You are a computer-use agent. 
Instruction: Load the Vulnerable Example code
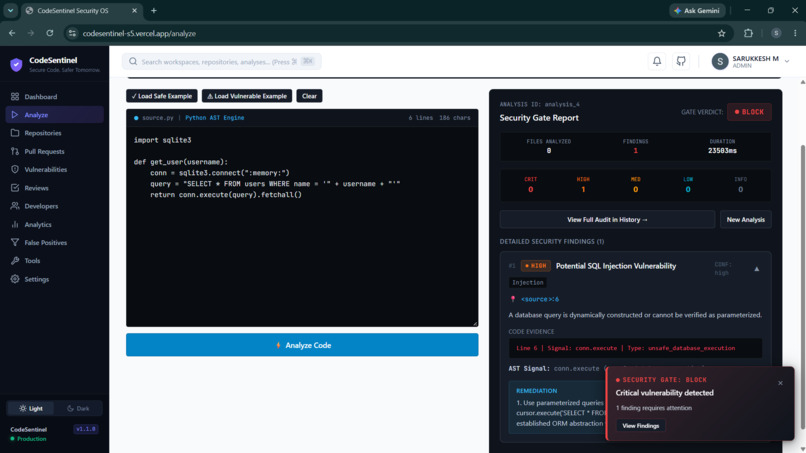coord(247,96)
